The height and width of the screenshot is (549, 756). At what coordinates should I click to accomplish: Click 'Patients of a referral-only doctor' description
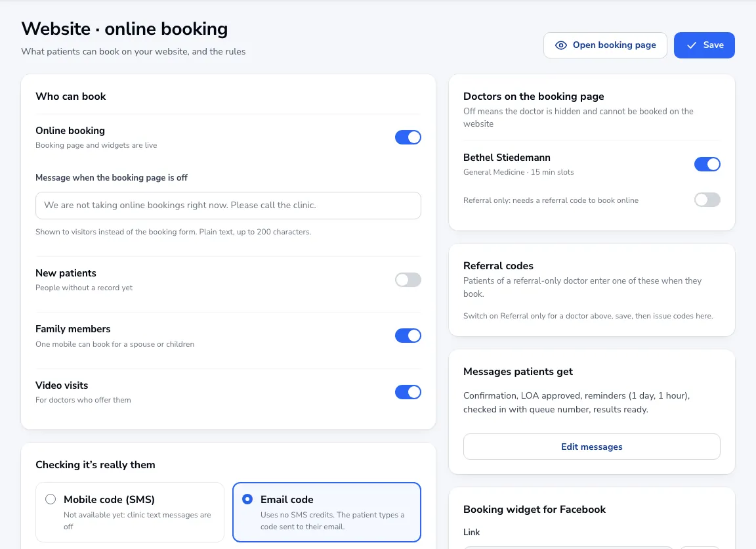[582, 288]
